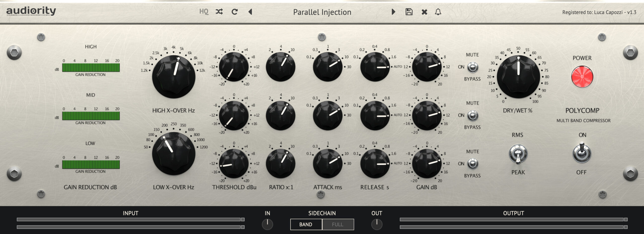This screenshot has height=234, width=644.
Task: Click the DRY/WET % knob
Action: pyautogui.click(x=518, y=77)
